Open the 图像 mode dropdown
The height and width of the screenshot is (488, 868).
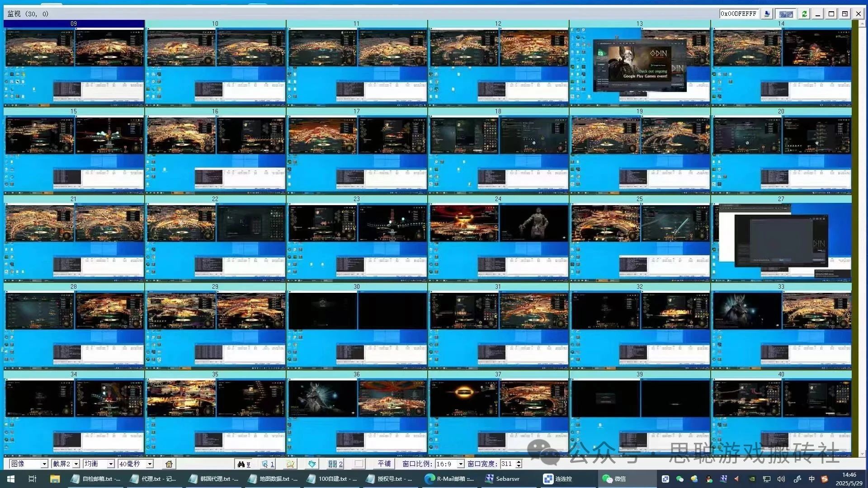(44, 464)
